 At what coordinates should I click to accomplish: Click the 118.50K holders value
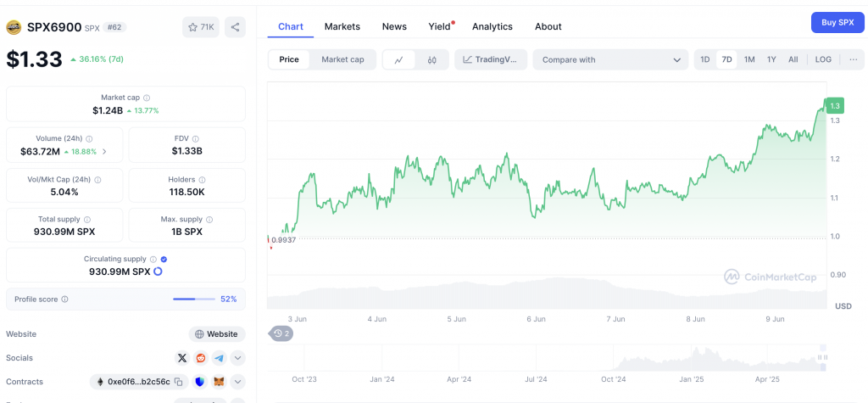186,192
